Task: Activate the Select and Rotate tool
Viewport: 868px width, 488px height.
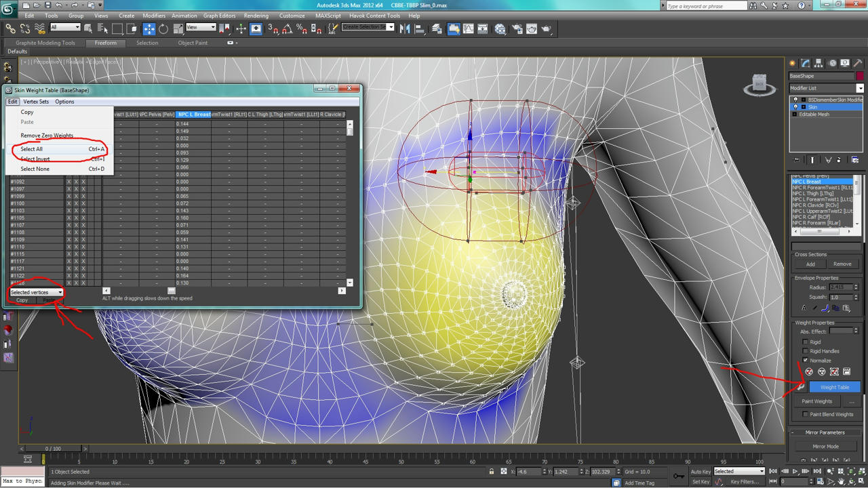Action: 163,28
